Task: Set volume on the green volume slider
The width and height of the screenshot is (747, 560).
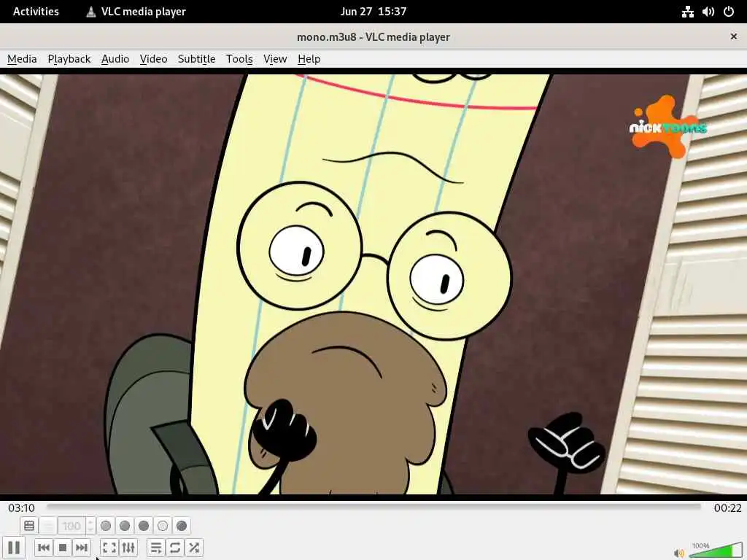Action: [715, 550]
